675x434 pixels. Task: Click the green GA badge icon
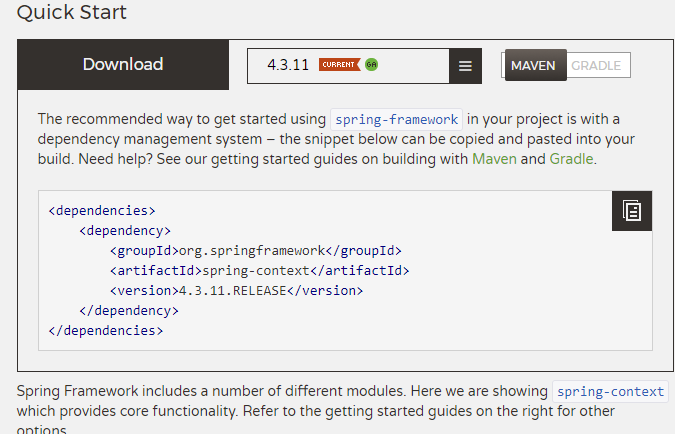pos(371,65)
